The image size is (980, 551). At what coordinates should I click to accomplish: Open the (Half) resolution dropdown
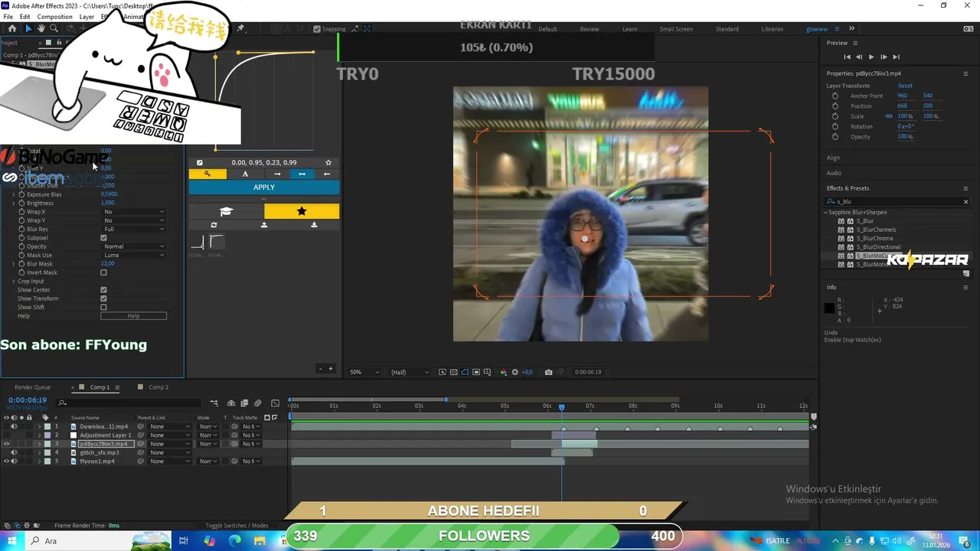pyautogui.click(x=410, y=372)
